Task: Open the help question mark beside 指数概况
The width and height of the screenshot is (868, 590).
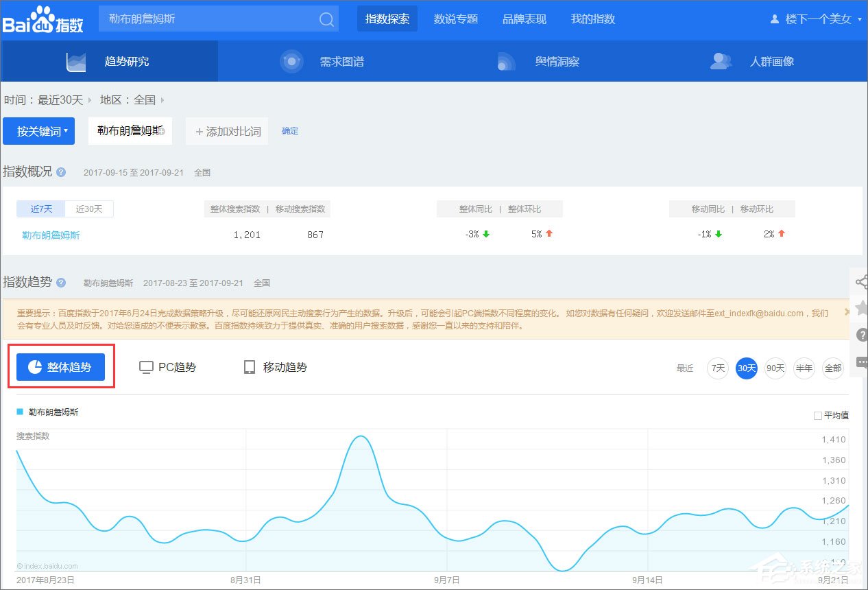Action: click(x=60, y=172)
